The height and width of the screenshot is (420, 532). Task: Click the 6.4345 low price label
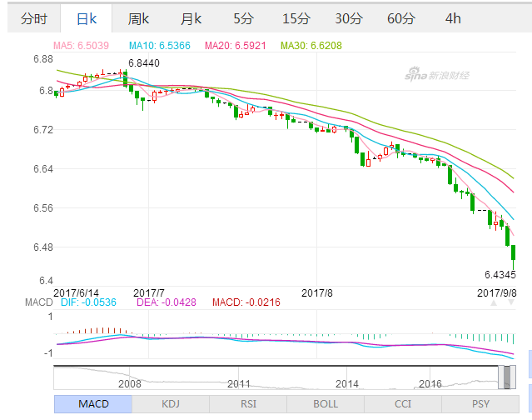point(500,275)
